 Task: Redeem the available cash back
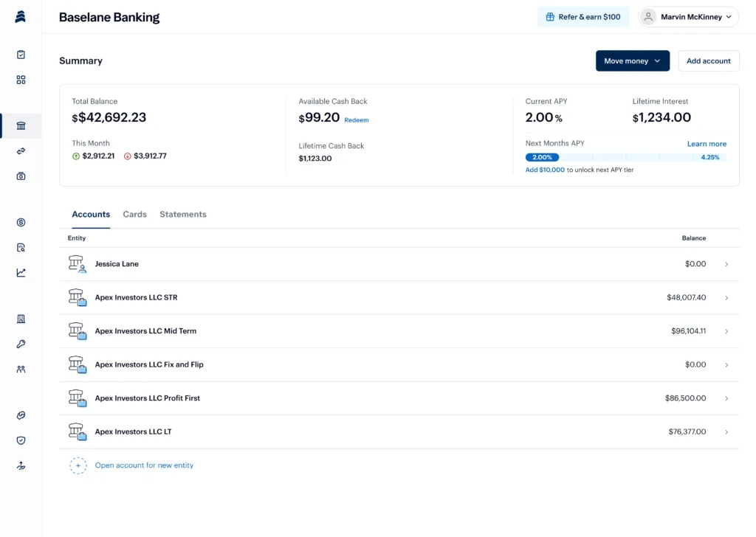357,119
